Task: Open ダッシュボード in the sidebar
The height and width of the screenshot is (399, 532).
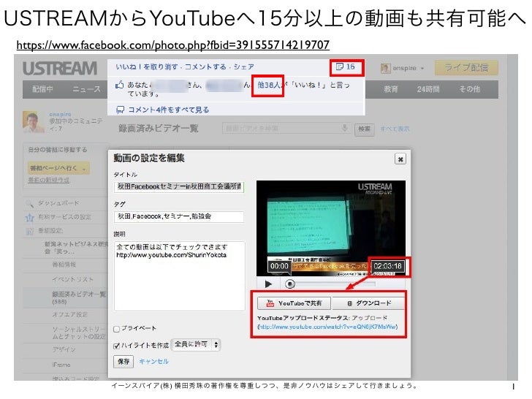Action: (58, 203)
